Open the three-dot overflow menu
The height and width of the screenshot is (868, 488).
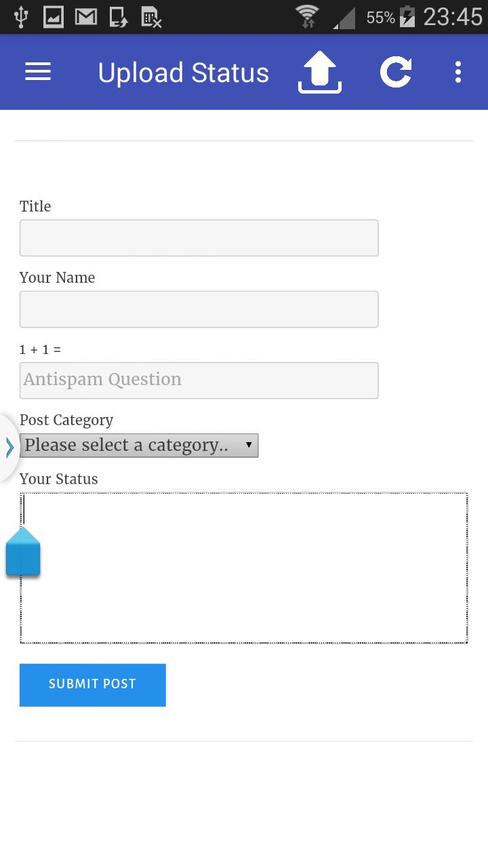click(458, 72)
